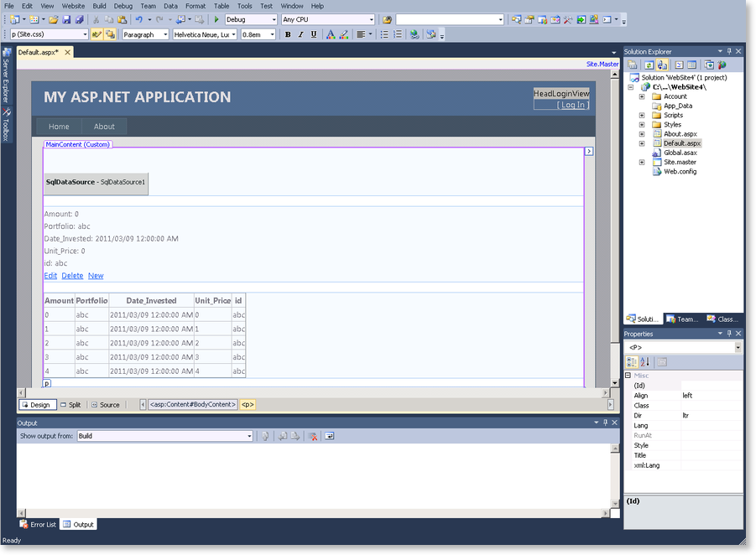This screenshot has width=756, height=555.
Task: Click the Delete link in the details view
Action: click(72, 276)
